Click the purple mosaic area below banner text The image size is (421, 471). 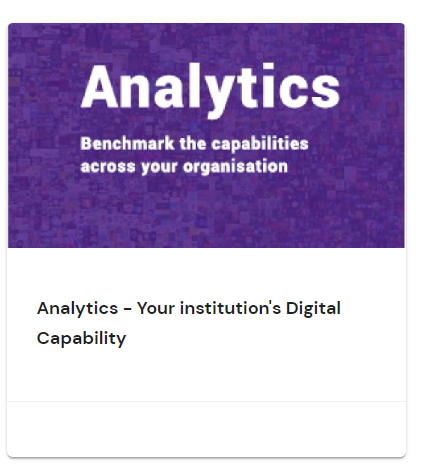pos(206,213)
